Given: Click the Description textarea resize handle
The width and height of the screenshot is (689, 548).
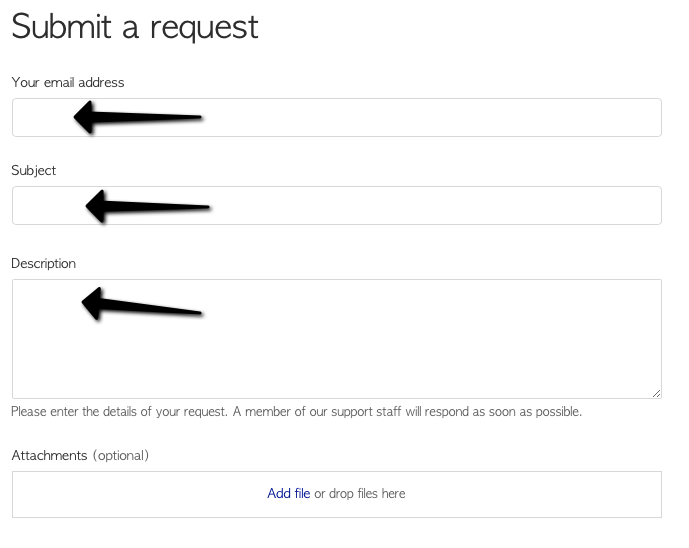Looking at the screenshot, I should [x=656, y=393].
